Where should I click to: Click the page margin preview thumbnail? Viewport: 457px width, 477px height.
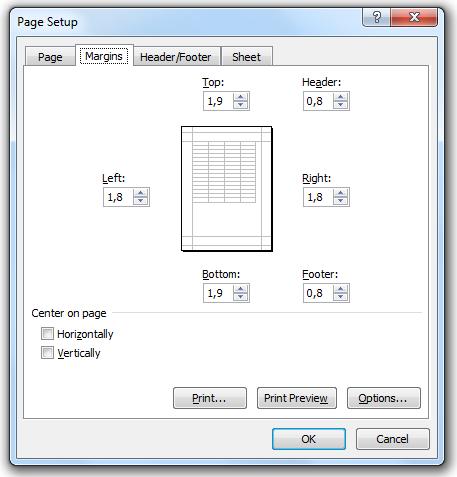227,189
